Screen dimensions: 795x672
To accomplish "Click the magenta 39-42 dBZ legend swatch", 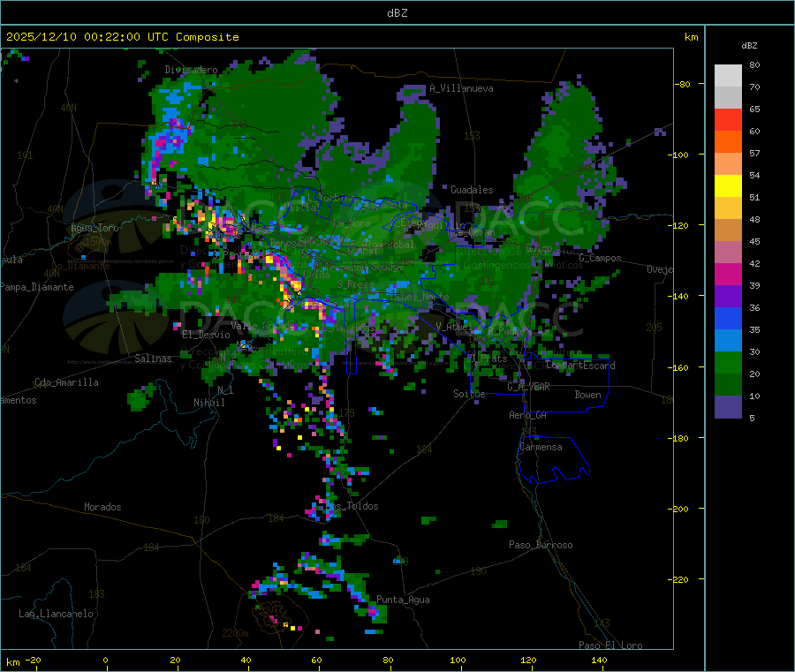I will coord(728,274).
